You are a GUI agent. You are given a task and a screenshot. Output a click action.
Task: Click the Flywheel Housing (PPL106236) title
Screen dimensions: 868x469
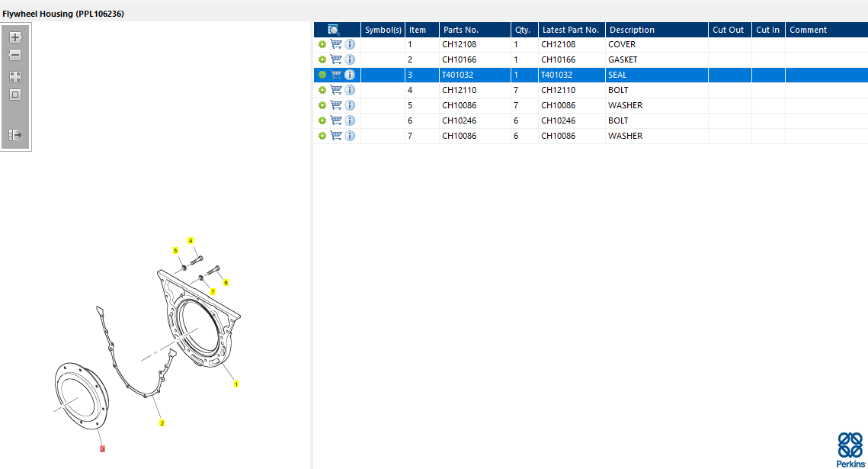63,14
